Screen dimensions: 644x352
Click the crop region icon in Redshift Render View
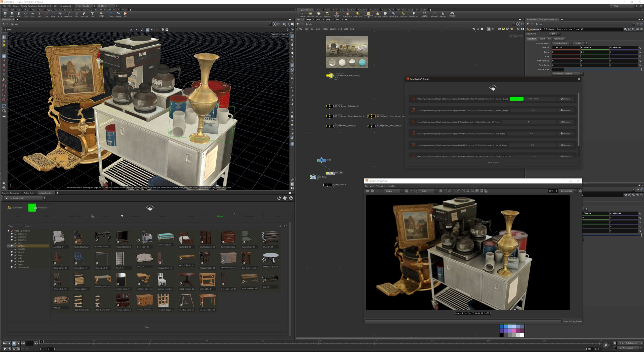(x=415, y=191)
